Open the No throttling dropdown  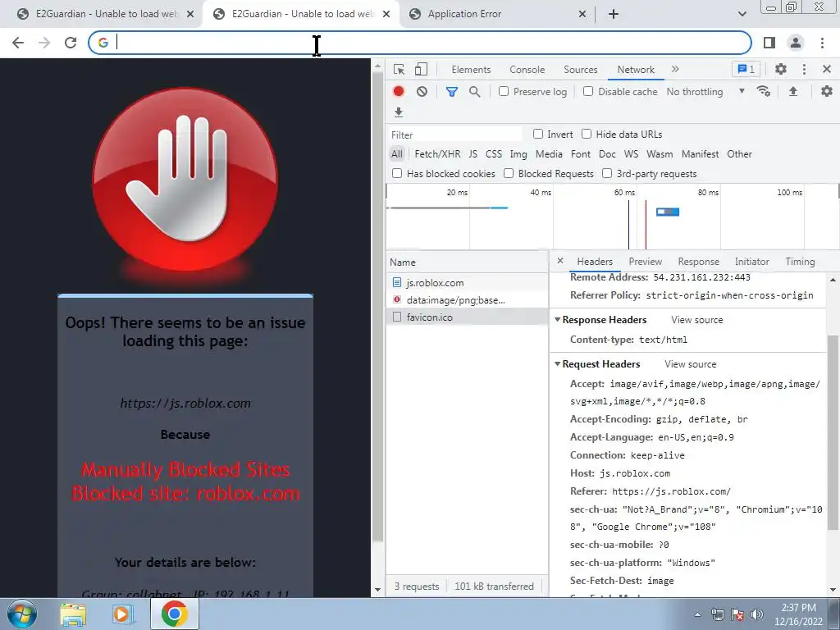[705, 92]
